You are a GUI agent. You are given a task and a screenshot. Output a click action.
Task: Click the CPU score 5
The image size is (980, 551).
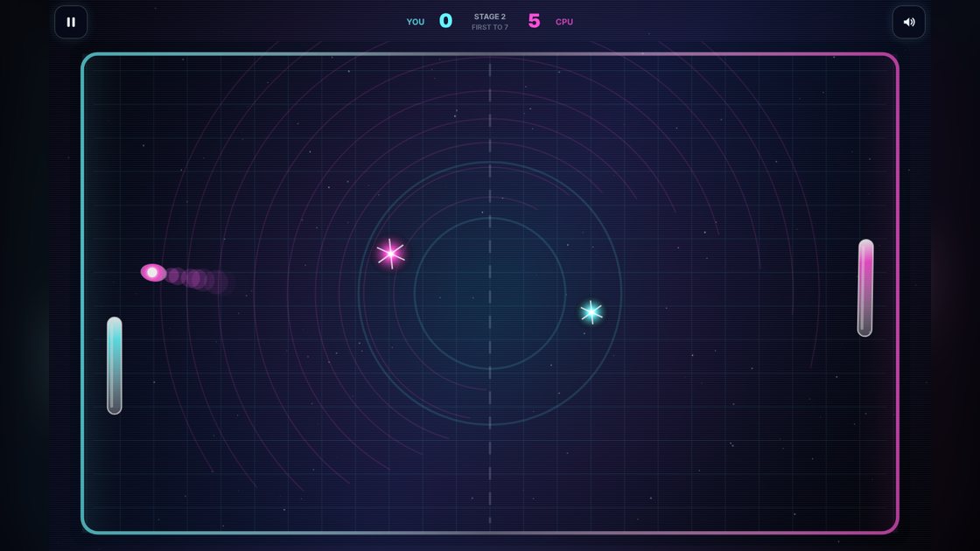[534, 21]
